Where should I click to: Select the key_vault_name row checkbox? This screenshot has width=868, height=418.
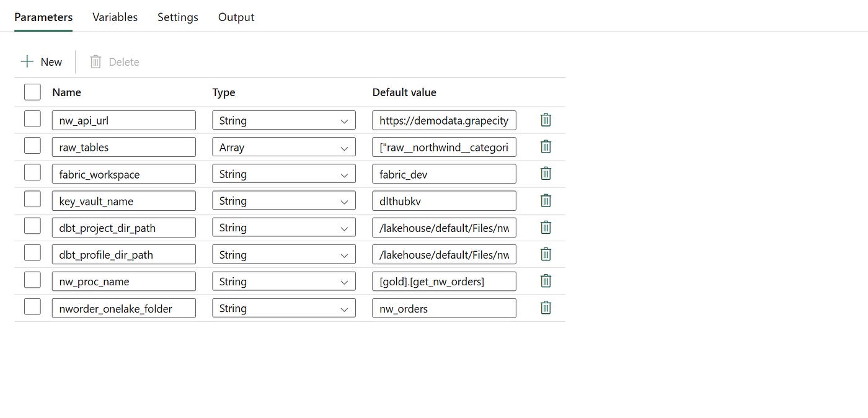(x=32, y=200)
